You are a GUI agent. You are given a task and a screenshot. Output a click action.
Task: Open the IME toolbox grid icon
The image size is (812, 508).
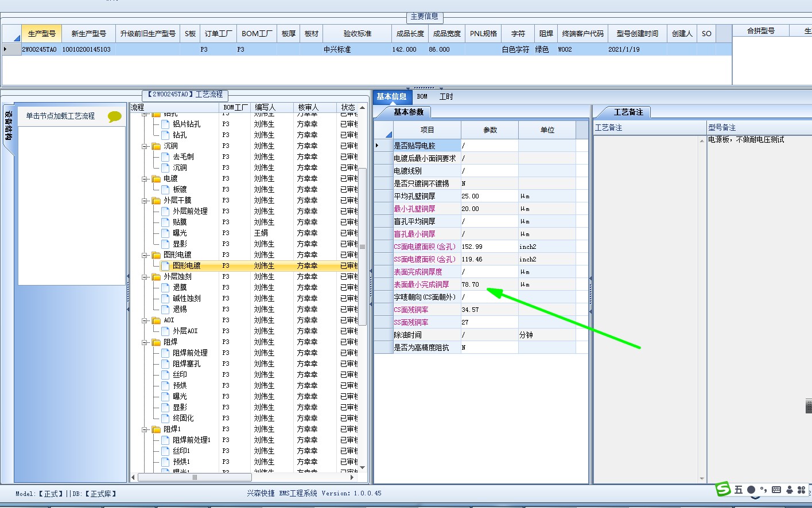[x=802, y=490]
